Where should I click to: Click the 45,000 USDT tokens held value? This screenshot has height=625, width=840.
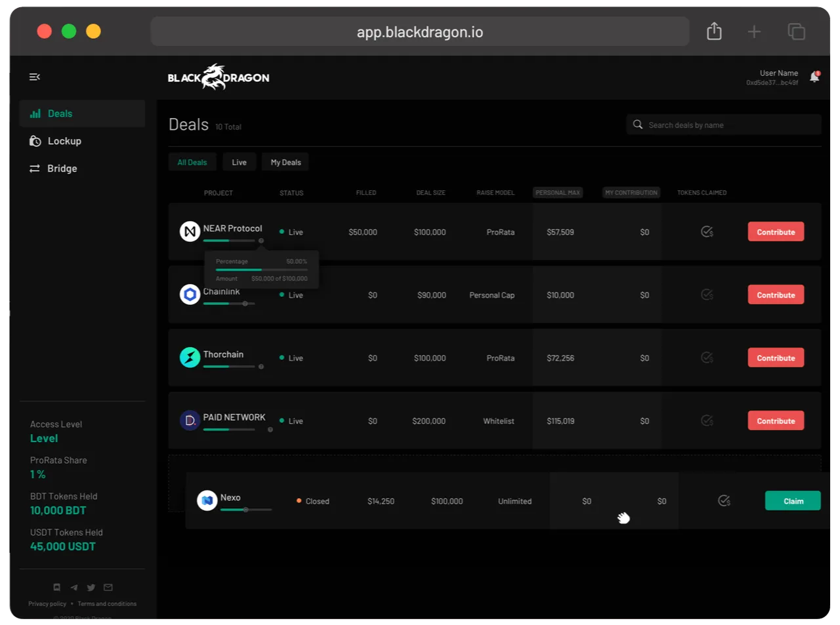tap(63, 546)
